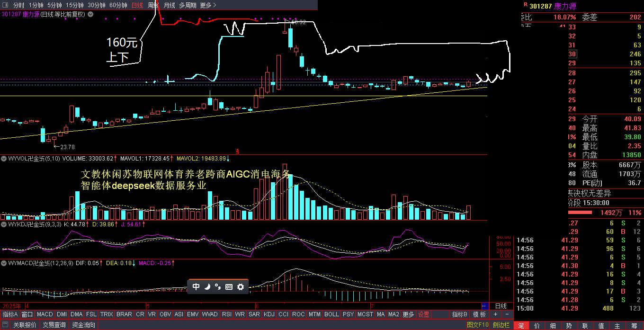Toggle the 侧边栏 sidebar link
Screen dimensions: 644x330
point(501,325)
